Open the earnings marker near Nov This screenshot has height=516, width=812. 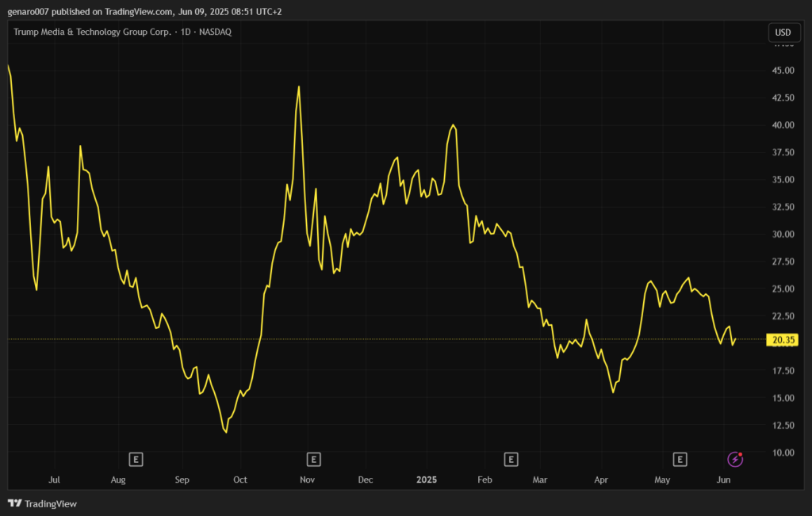click(x=314, y=459)
